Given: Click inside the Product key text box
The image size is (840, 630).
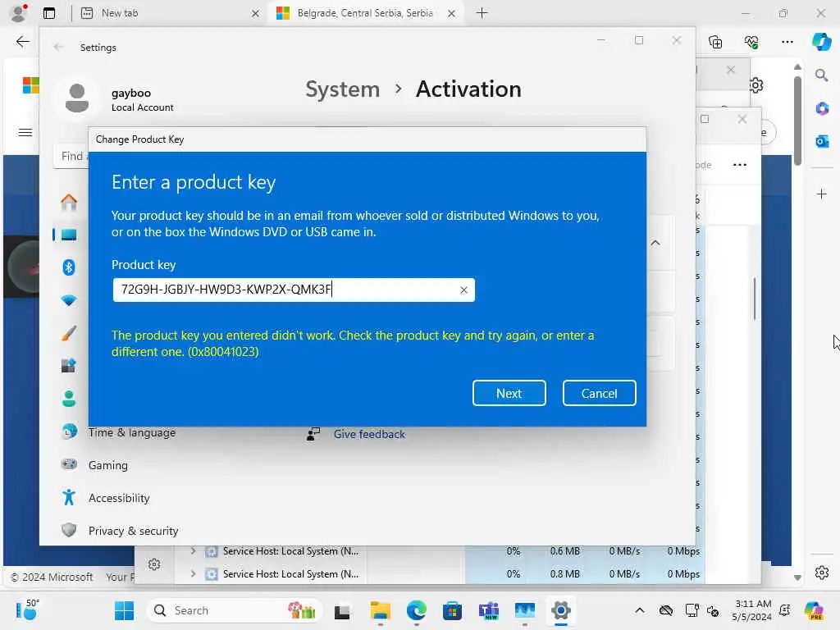Looking at the screenshot, I should (294, 290).
